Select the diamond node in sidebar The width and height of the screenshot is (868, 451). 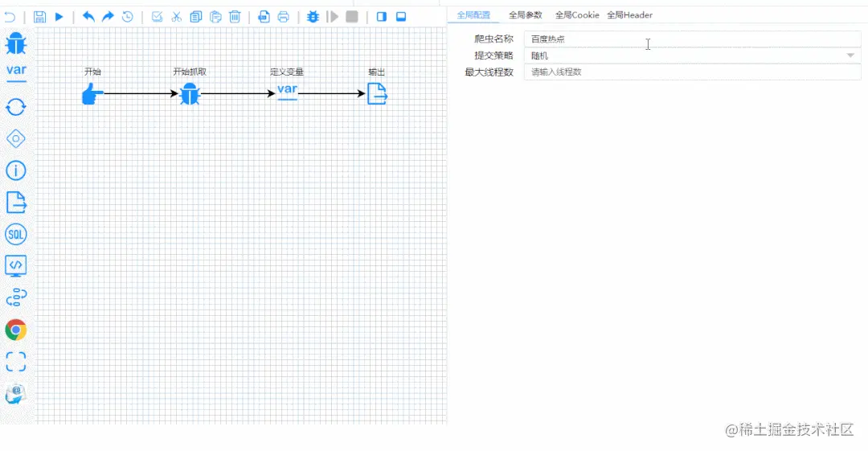click(16, 138)
